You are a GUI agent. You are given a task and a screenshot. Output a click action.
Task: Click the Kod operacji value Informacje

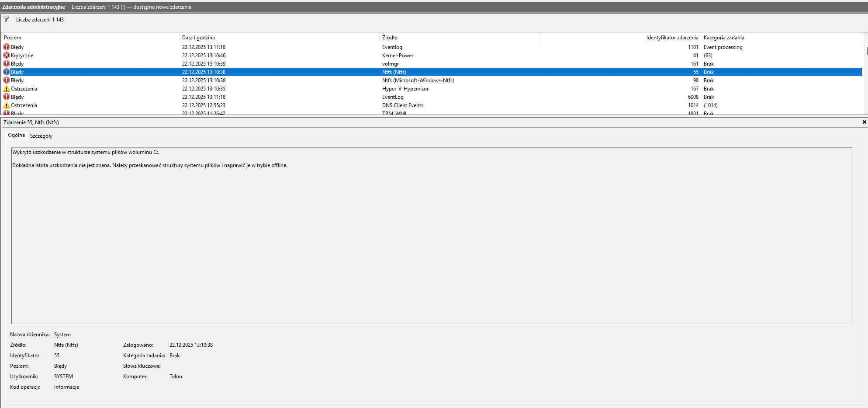[x=67, y=387]
